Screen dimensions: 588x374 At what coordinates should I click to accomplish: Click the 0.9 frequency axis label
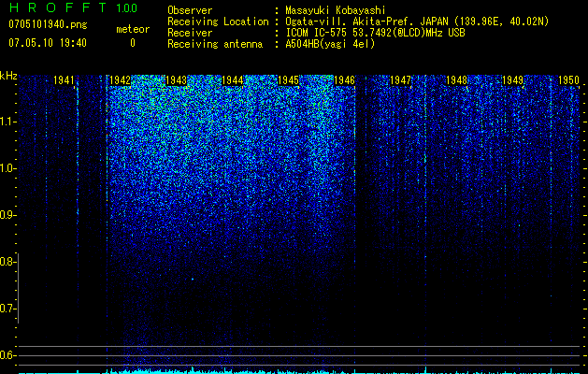coord(7,215)
